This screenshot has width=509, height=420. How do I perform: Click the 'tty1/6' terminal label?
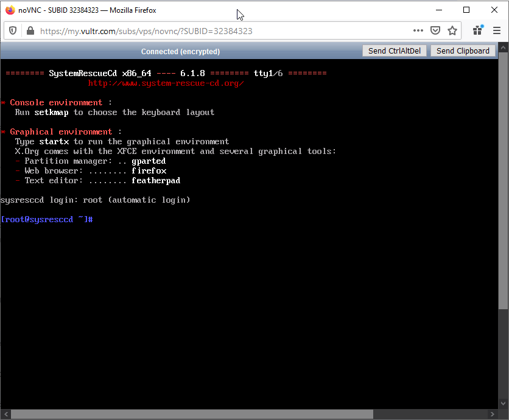pos(268,74)
